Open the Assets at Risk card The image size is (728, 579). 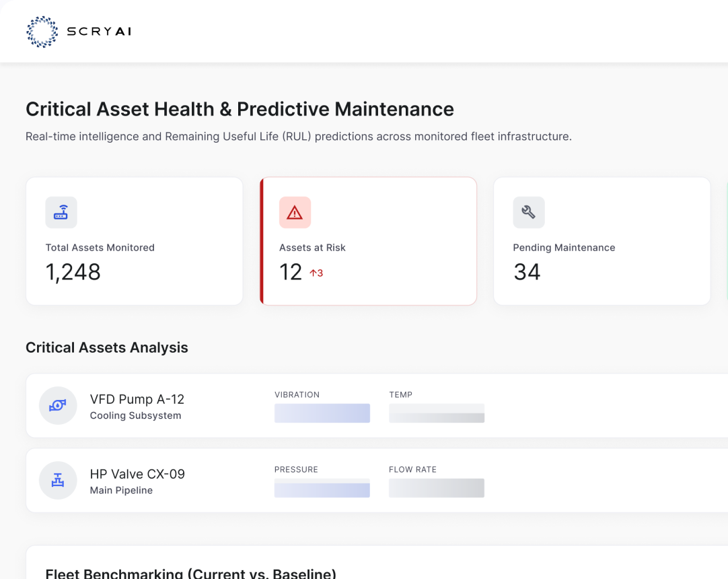coord(368,241)
